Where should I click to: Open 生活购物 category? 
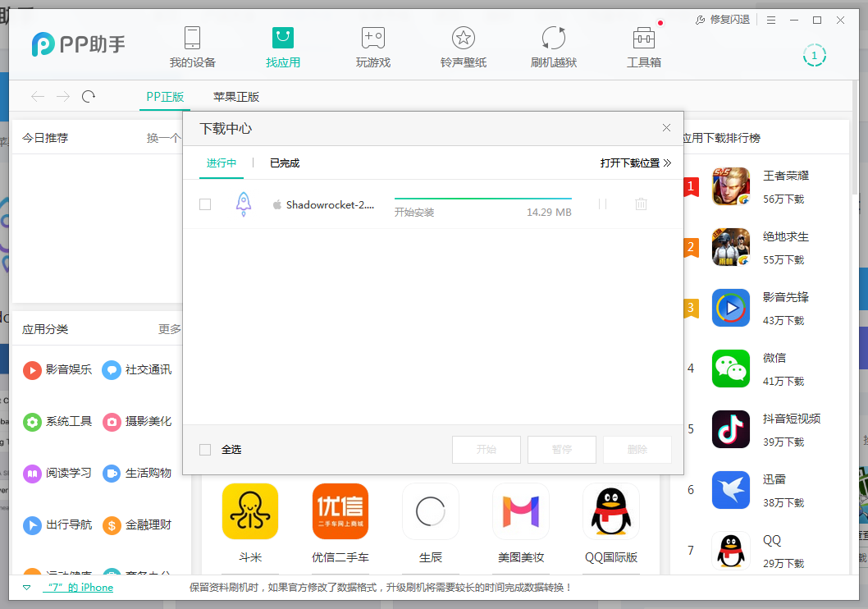point(137,474)
